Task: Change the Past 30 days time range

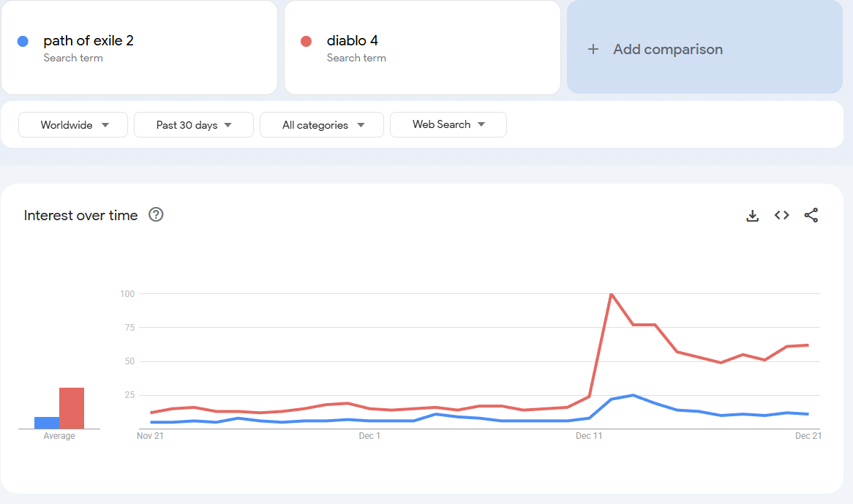Action: [x=194, y=125]
